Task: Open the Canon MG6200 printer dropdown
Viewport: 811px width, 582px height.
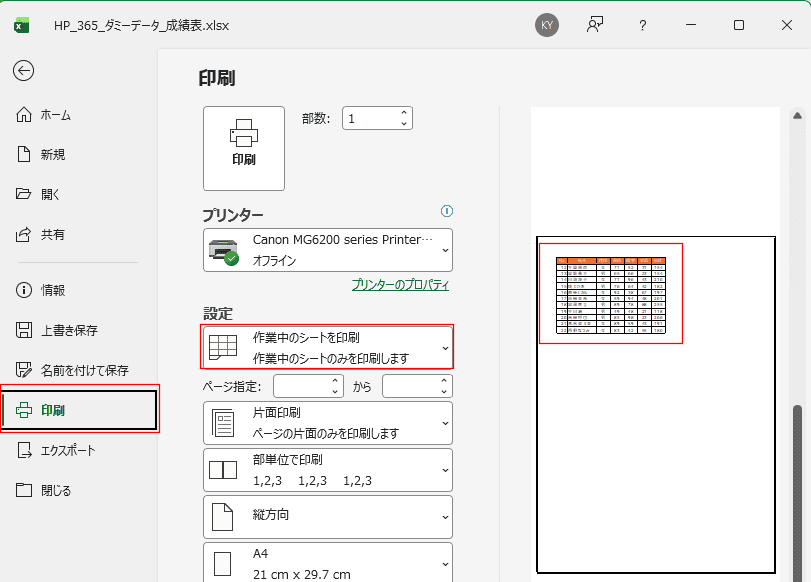Action: [328, 250]
